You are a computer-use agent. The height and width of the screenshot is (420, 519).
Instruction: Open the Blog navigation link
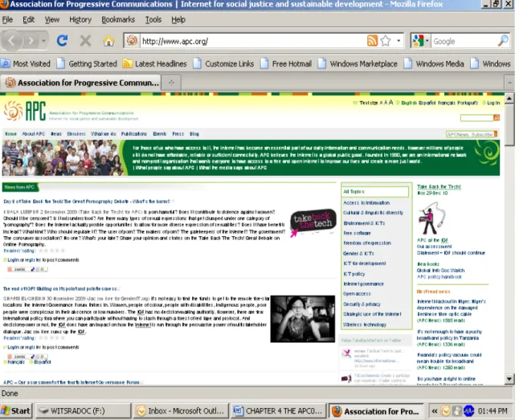pos(194,134)
